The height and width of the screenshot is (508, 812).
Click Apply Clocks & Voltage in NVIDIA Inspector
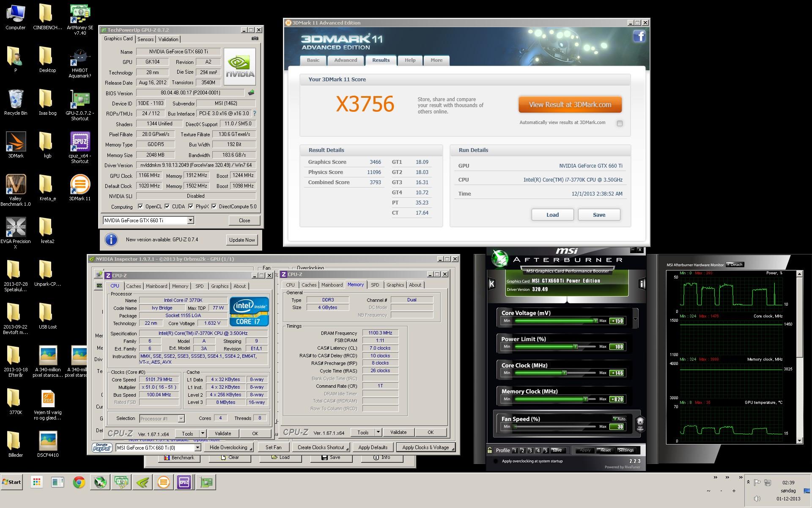(x=425, y=447)
